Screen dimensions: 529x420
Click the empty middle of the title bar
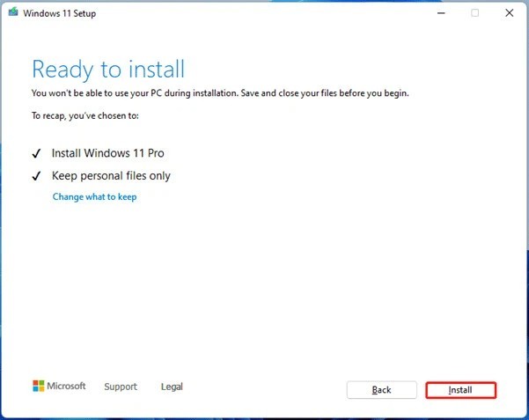[x=264, y=13]
